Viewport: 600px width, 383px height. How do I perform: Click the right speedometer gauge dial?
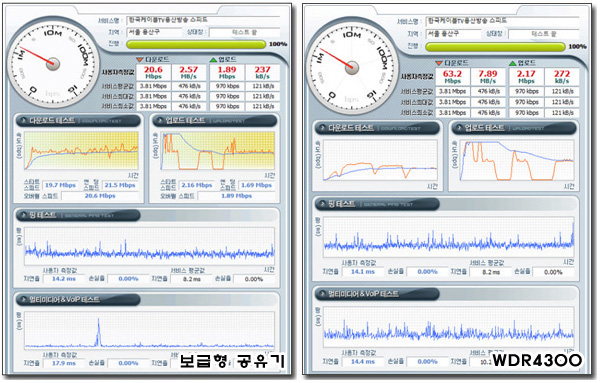352,68
